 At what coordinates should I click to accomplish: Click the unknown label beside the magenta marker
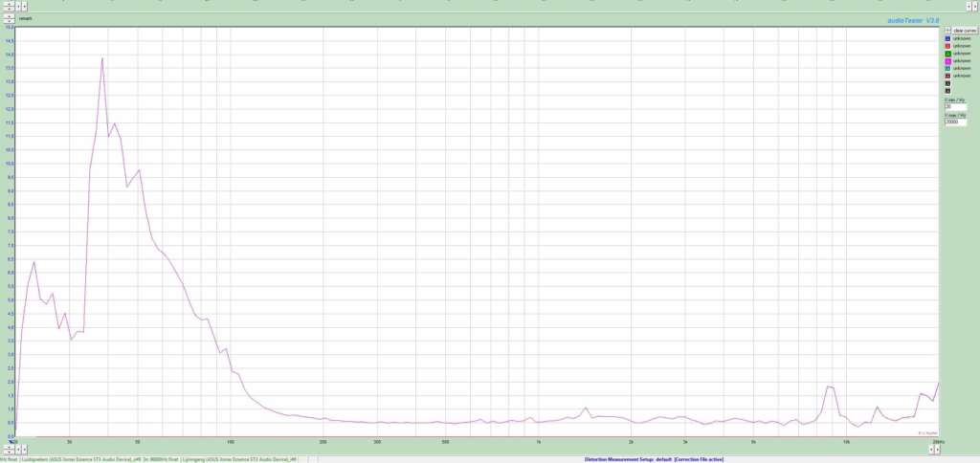click(962, 60)
